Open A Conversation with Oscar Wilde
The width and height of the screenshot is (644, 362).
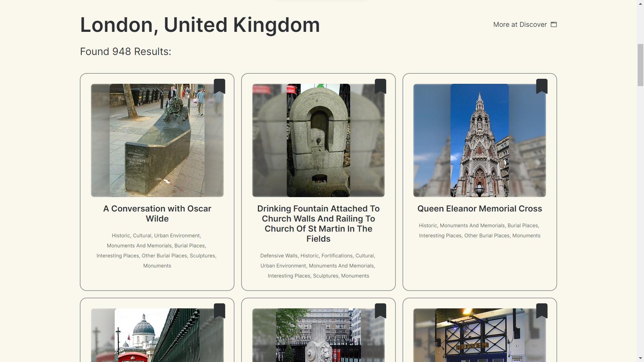click(157, 214)
